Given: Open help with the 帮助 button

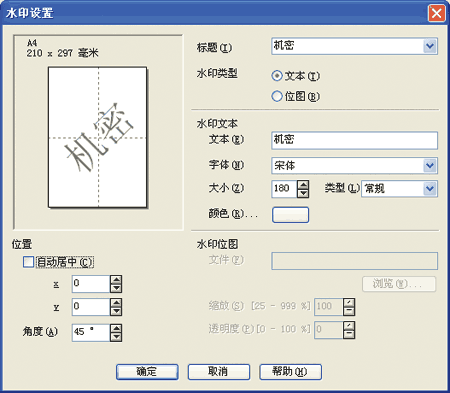Looking at the screenshot, I should coord(290,372).
